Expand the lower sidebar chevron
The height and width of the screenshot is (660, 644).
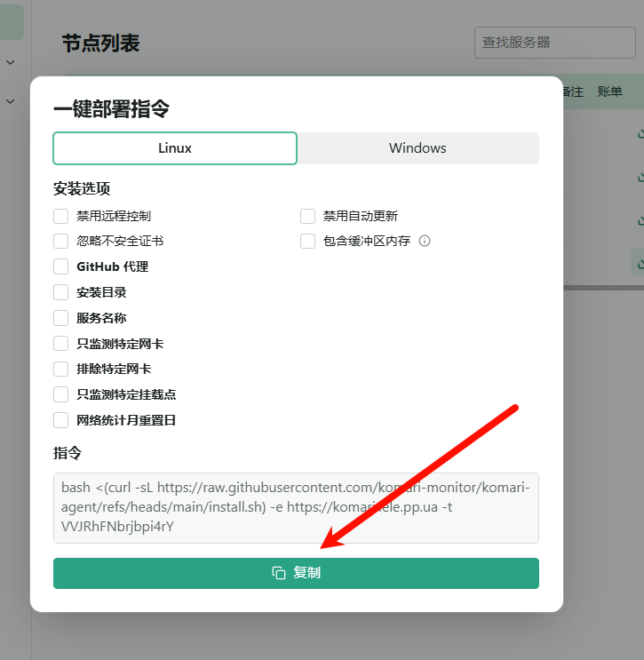pos(11,102)
